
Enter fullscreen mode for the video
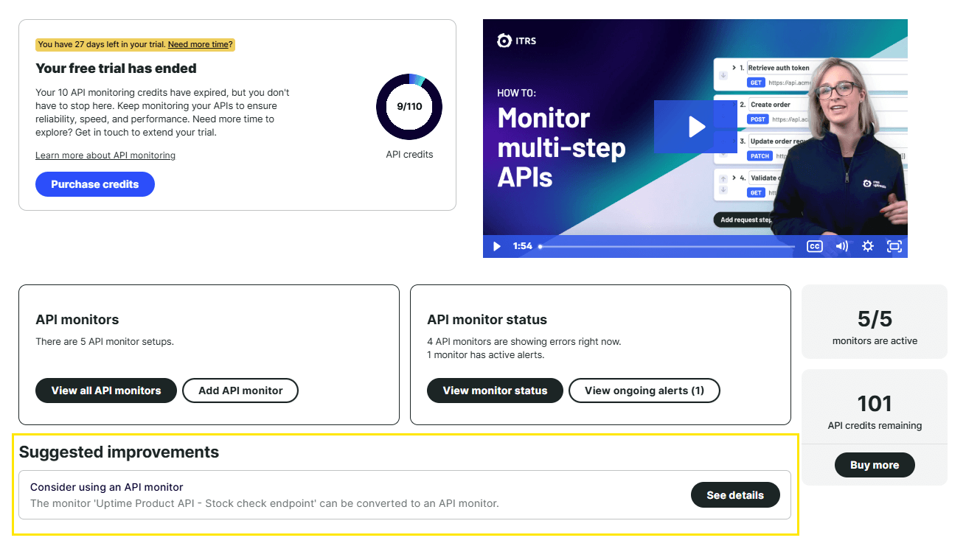[894, 246]
